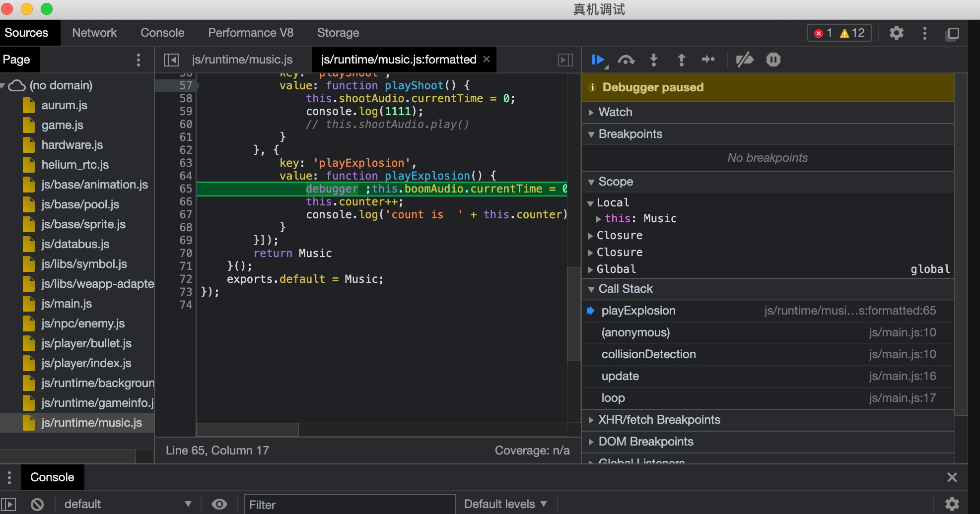The image size is (980, 514).
Task: Select collisionDetection in Call Stack
Action: tap(648, 354)
